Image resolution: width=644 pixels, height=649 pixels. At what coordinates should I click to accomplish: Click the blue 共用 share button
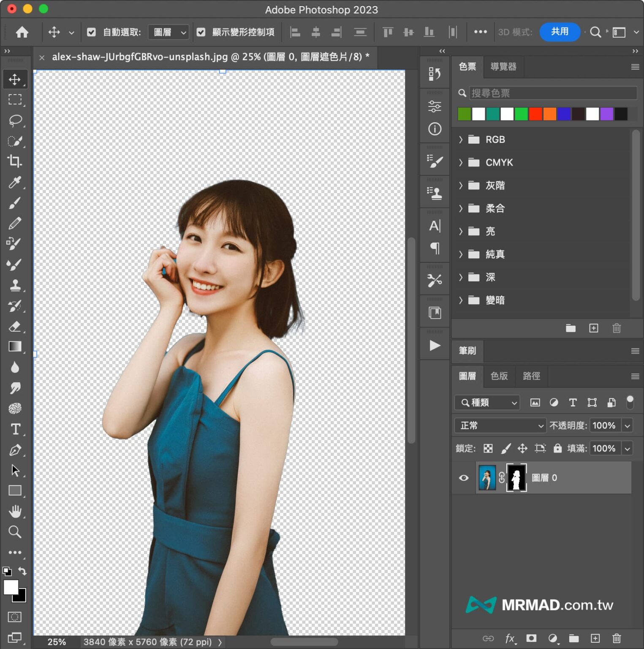click(559, 32)
